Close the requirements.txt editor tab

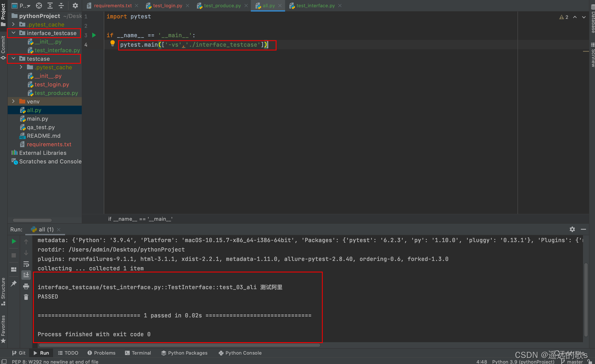click(x=137, y=6)
